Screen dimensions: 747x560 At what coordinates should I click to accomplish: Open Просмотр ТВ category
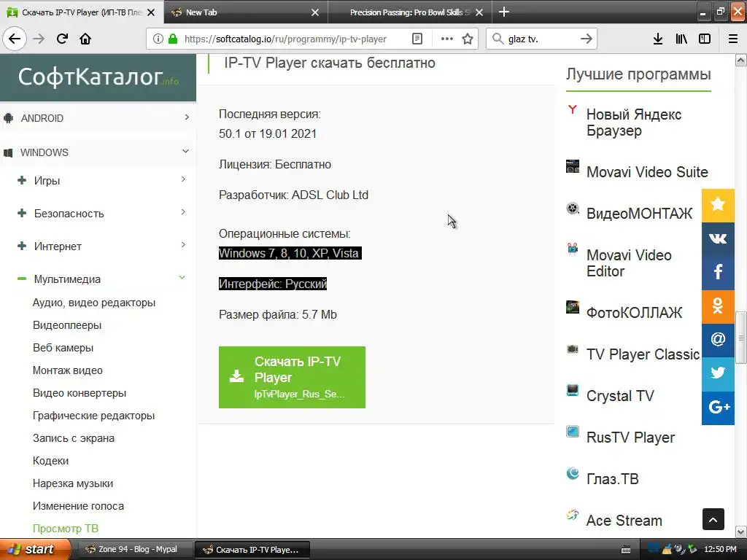(x=65, y=529)
